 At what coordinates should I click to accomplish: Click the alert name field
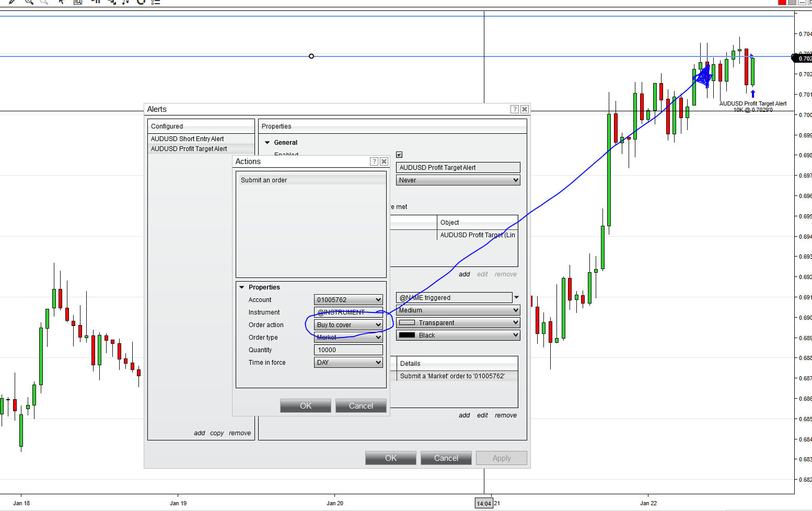[458, 168]
